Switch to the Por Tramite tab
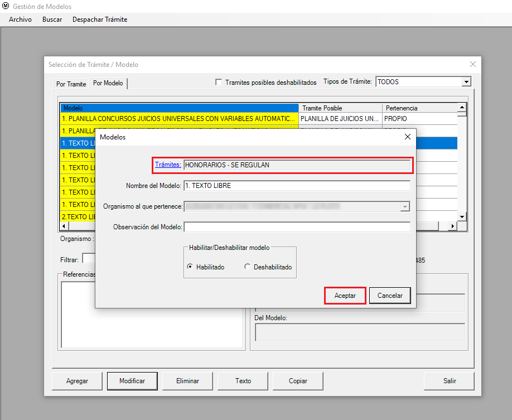 tap(71, 84)
